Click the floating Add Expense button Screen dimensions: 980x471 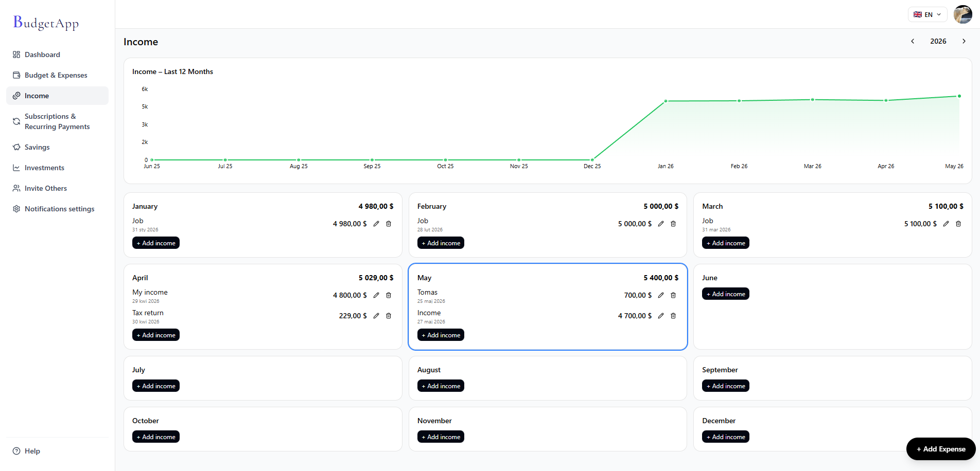pos(941,449)
